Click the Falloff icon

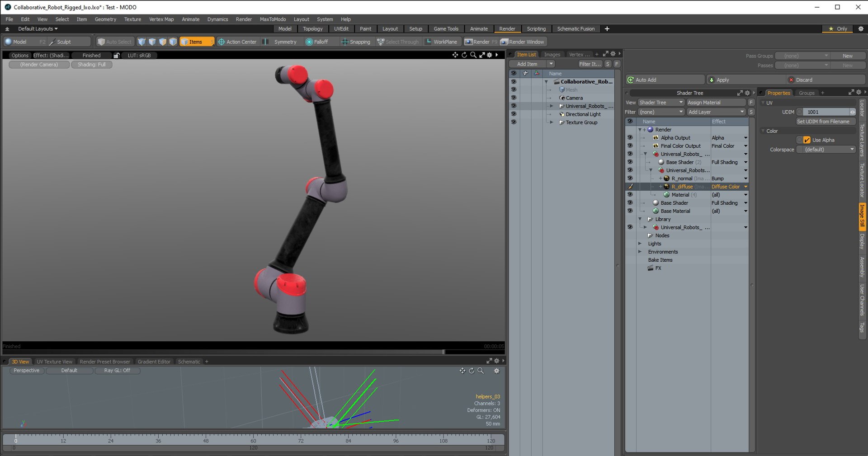(309, 42)
